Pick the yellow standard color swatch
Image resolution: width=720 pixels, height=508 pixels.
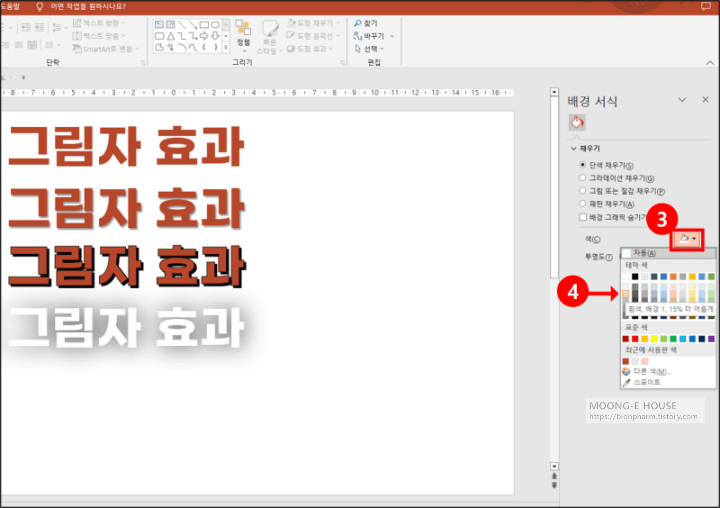pos(654,339)
